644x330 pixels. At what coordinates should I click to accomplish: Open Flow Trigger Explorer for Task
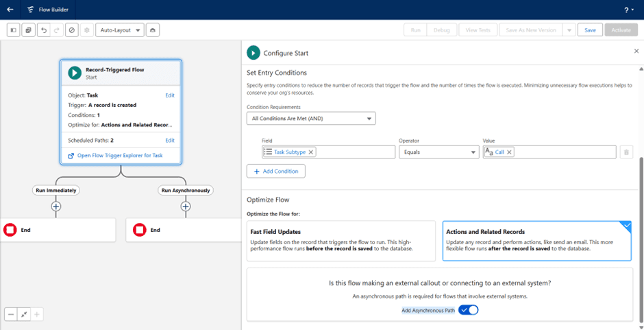[x=120, y=156]
